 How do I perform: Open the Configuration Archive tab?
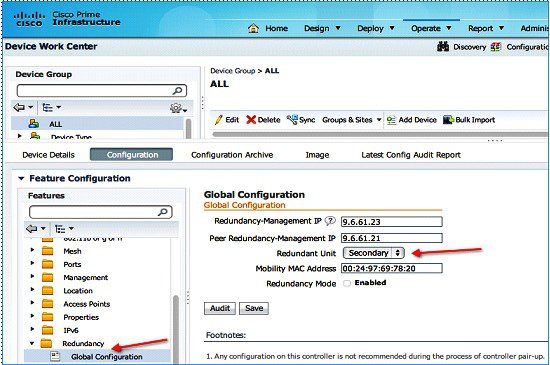(232, 155)
